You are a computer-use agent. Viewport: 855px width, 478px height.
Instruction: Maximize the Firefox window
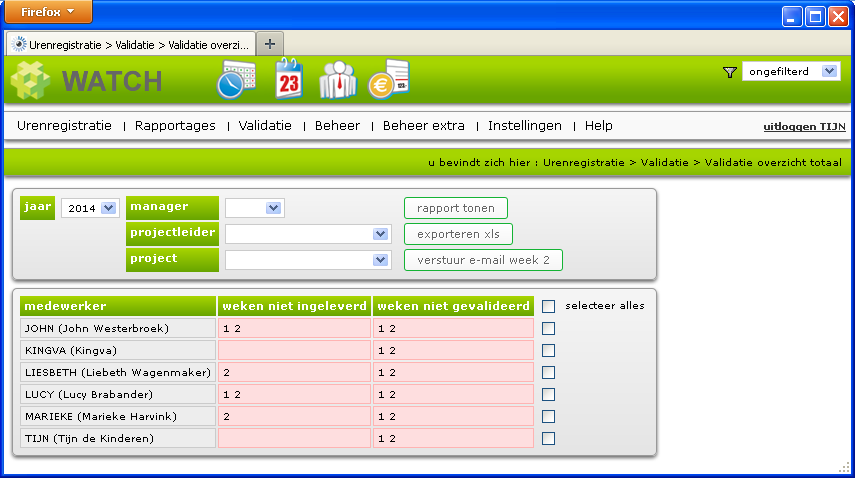[815, 16]
